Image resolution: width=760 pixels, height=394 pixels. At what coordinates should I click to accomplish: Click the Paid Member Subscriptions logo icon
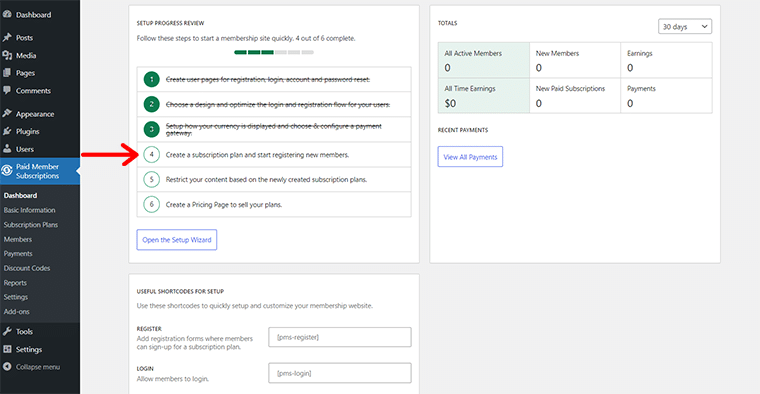click(7, 171)
